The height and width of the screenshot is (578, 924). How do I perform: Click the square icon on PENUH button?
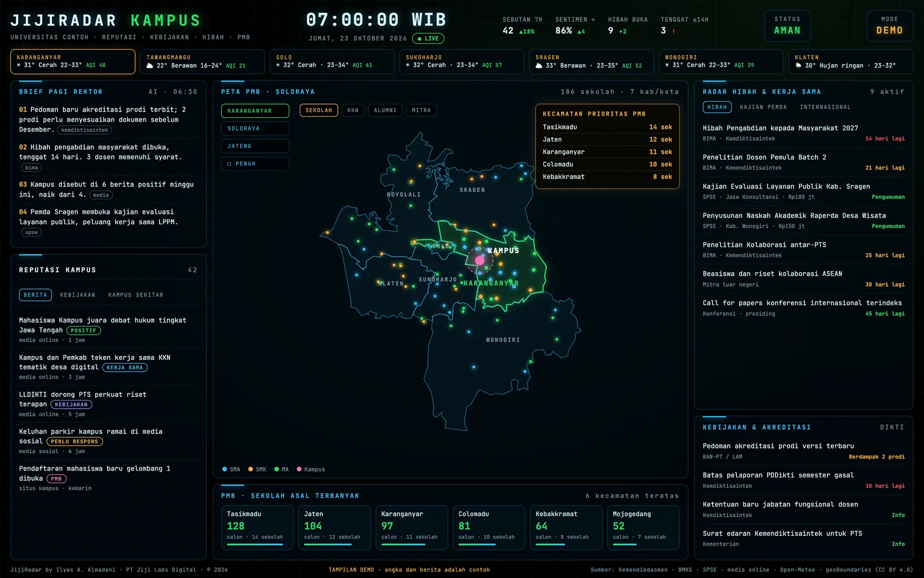pyautogui.click(x=229, y=164)
